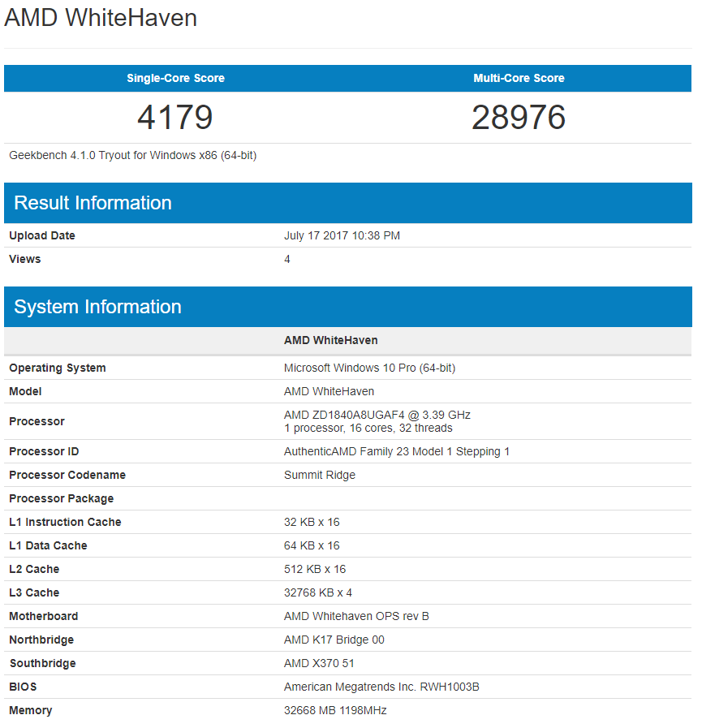The height and width of the screenshot is (728, 702).
Task: Click the Motherboard label
Action: (44, 616)
